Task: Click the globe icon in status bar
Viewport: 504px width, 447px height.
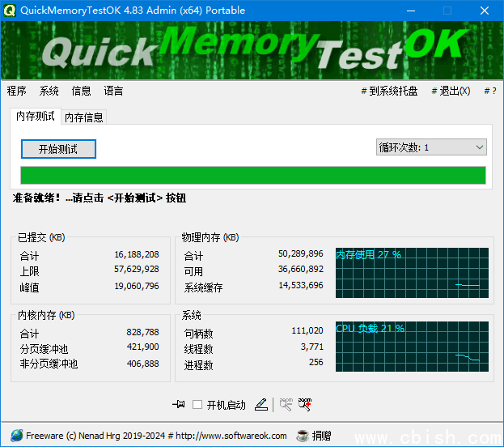Action: 17,435
